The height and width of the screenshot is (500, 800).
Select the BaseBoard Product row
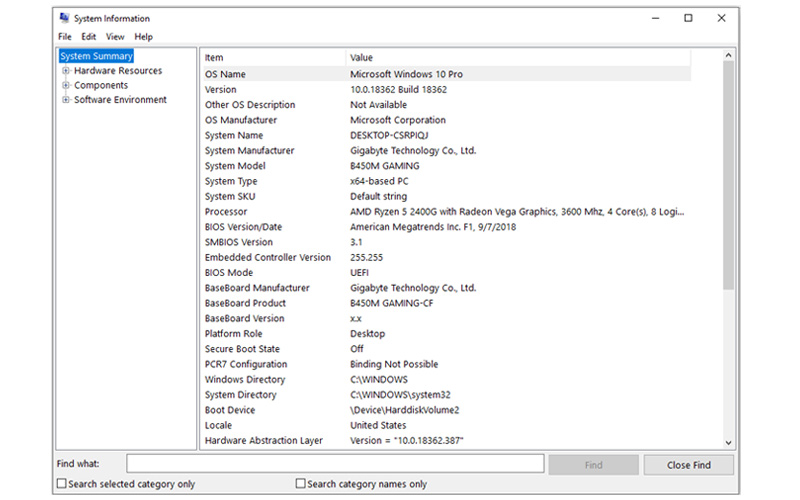pyautogui.click(x=447, y=303)
